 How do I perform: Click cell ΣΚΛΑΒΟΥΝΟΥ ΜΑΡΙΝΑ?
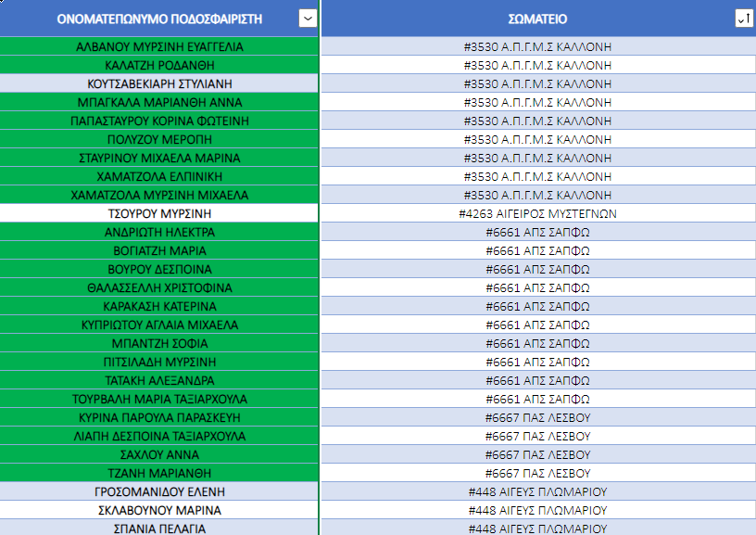(159, 510)
